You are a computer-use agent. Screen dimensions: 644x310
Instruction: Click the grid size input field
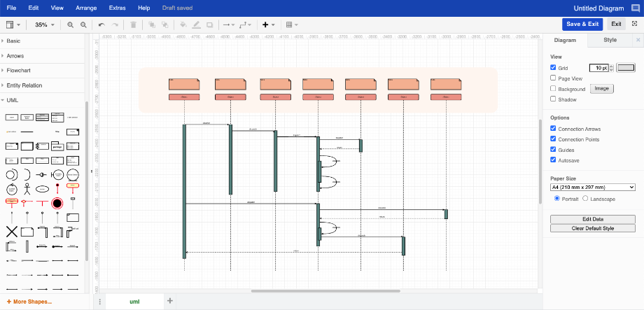(598, 68)
